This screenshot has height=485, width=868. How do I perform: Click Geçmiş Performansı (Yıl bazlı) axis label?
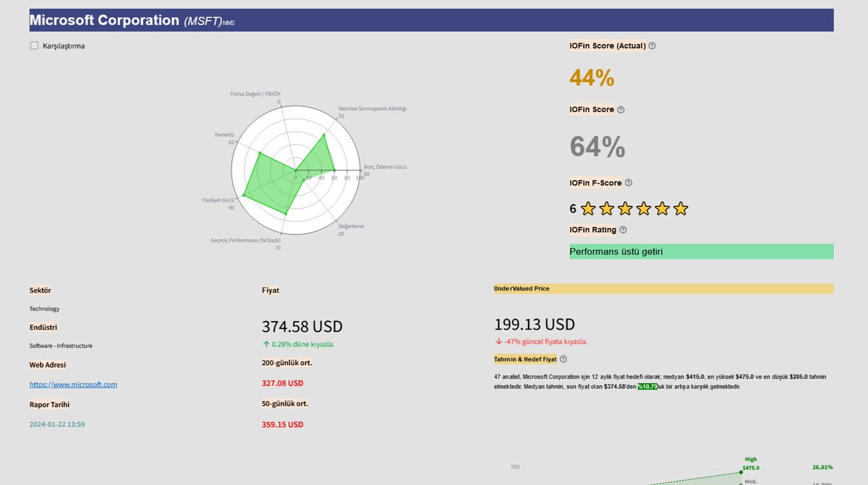pos(245,240)
